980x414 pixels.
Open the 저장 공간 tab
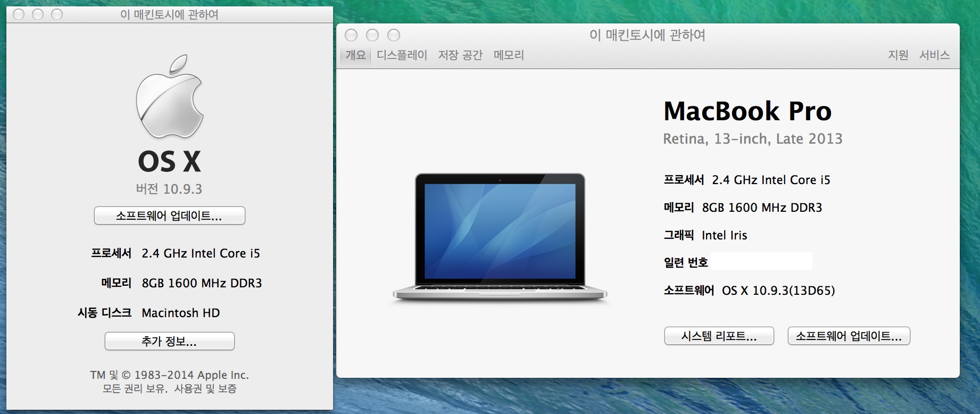pos(460,55)
